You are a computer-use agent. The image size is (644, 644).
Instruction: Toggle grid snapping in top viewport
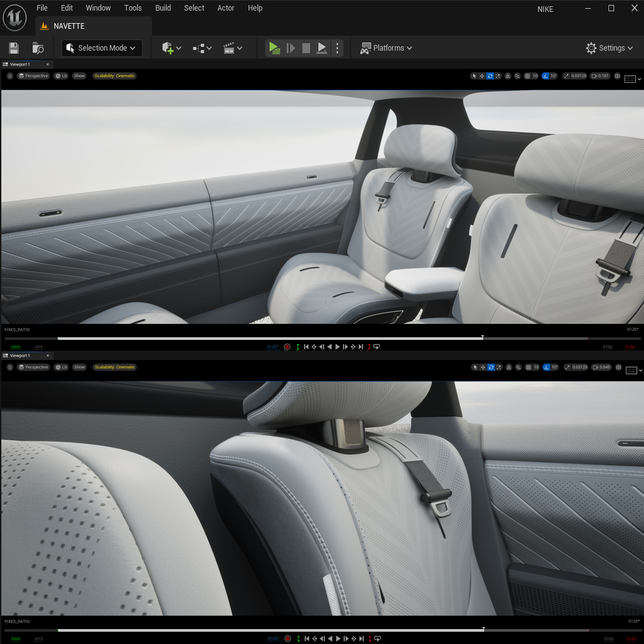527,76
